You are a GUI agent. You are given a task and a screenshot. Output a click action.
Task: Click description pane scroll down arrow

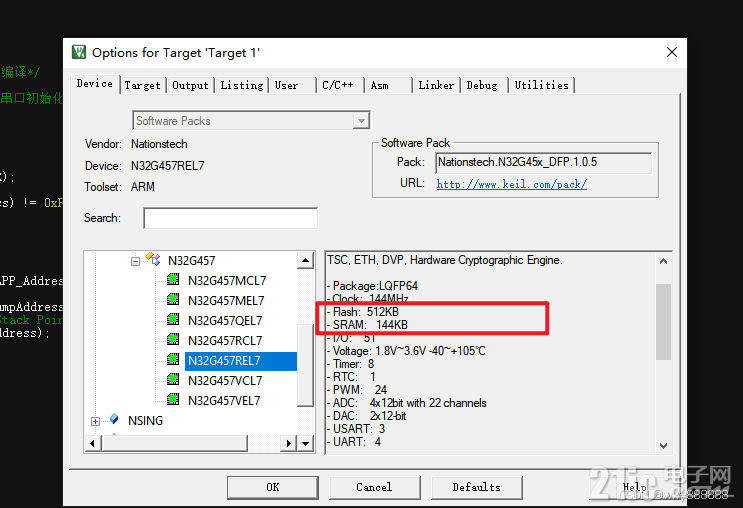663,445
